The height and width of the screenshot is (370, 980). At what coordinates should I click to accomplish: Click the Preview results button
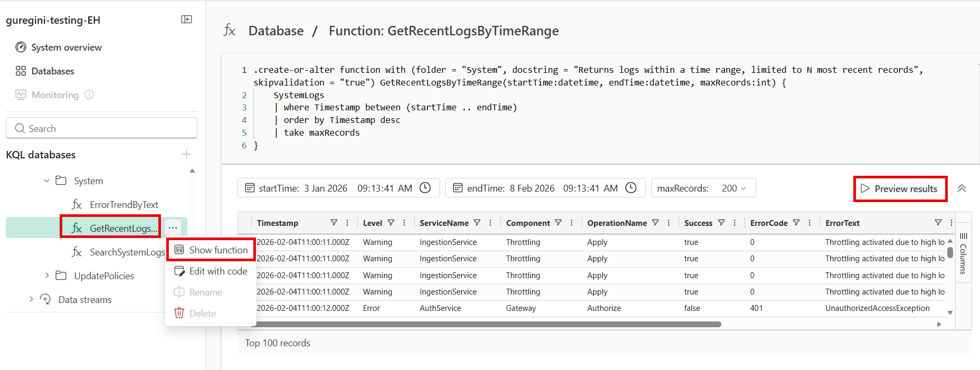point(900,189)
